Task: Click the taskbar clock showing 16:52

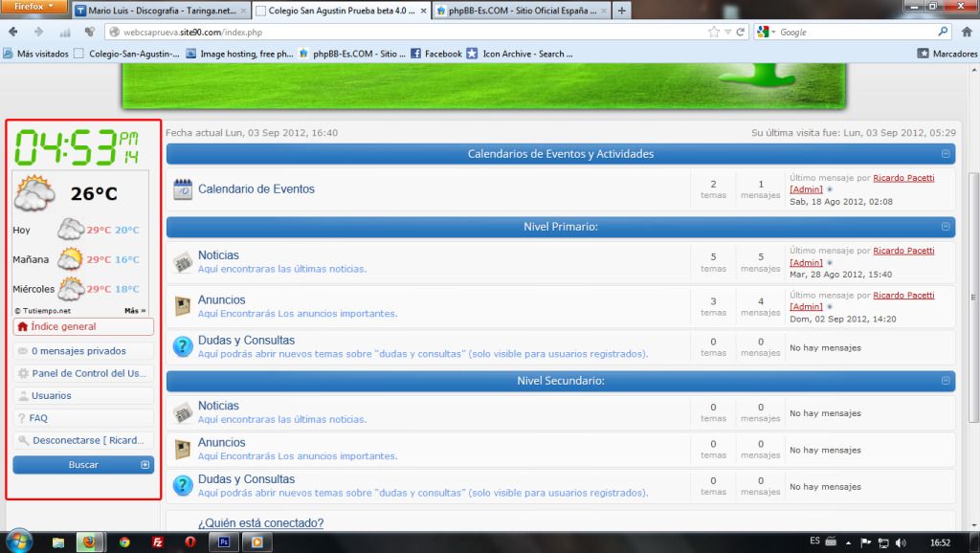Action: coord(940,542)
